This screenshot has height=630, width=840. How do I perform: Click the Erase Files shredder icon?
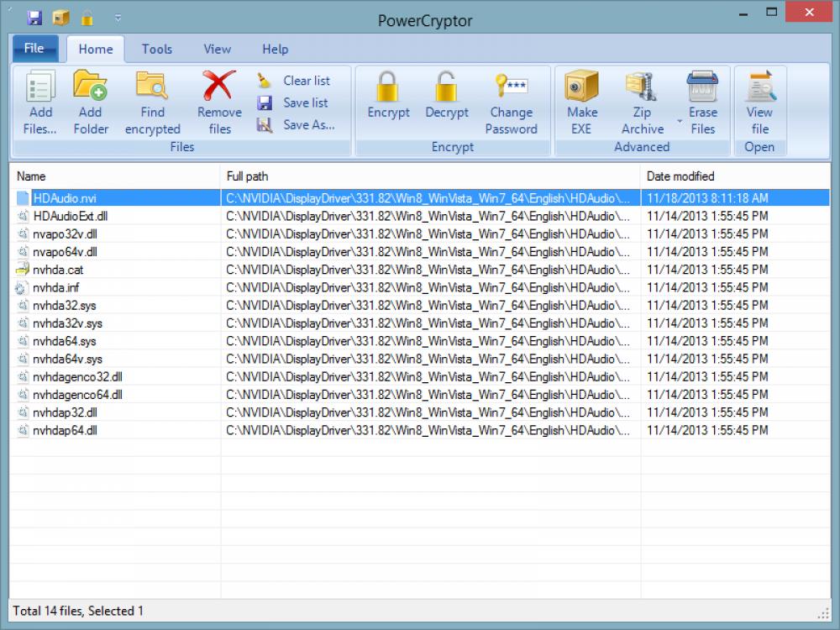point(702,85)
